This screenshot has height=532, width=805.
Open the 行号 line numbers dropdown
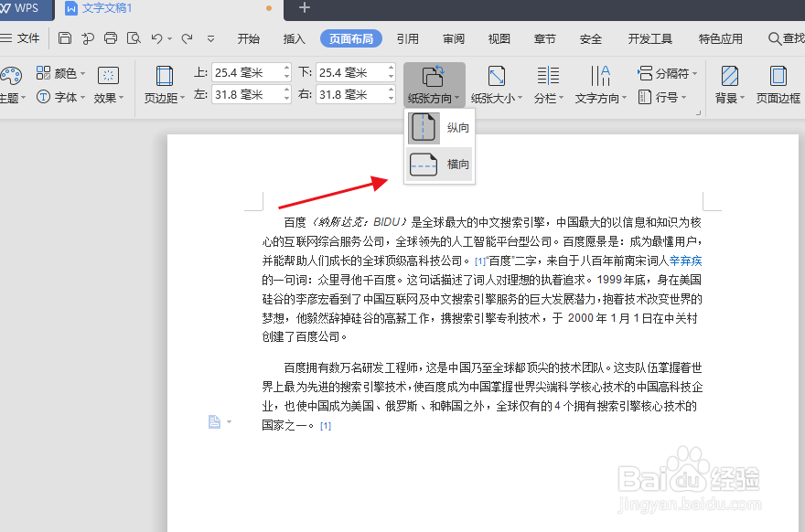coord(662,97)
